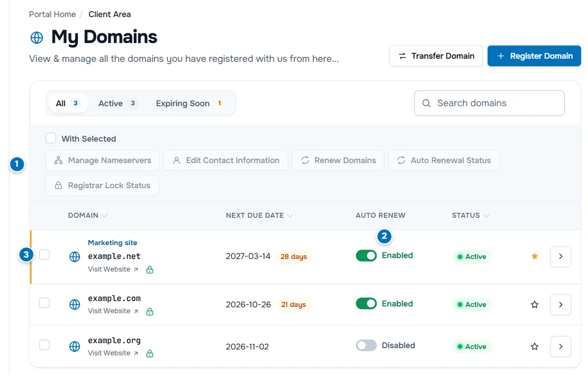Click due date 2026-10-26

point(248,304)
